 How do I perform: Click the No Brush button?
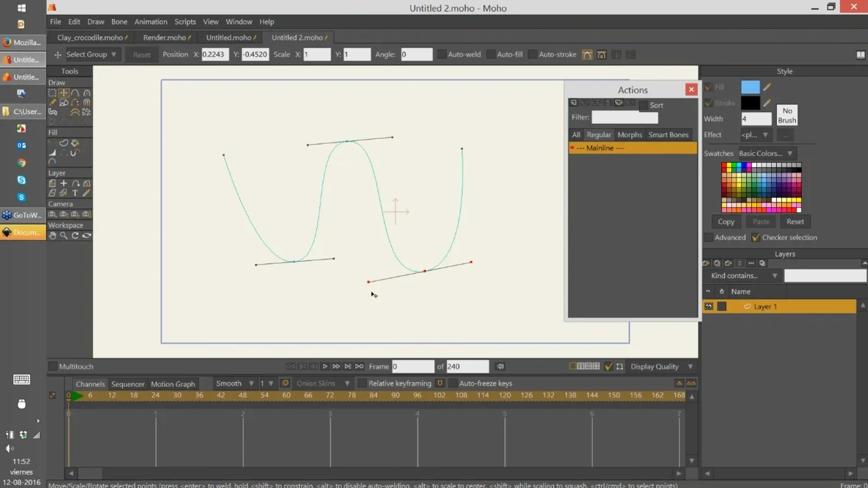(x=787, y=115)
